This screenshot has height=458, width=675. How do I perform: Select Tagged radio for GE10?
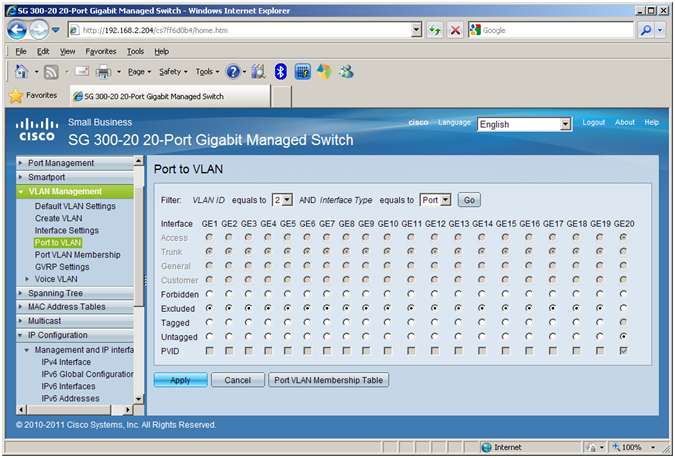(x=387, y=322)
